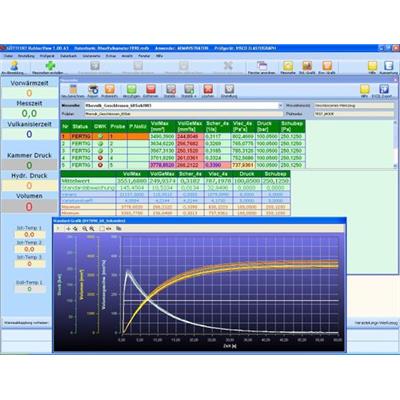Click the crosshair tool in graph toolbar

click(68, 229)
